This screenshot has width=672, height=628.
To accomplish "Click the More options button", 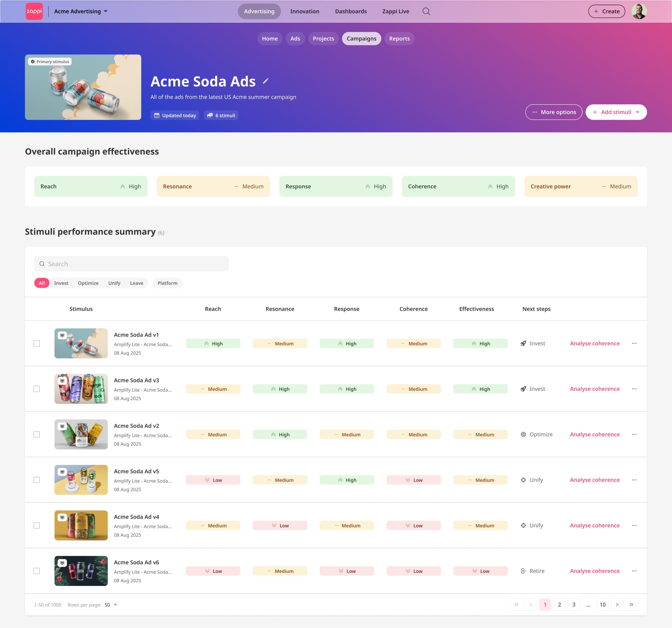I will tap(553, 112).
